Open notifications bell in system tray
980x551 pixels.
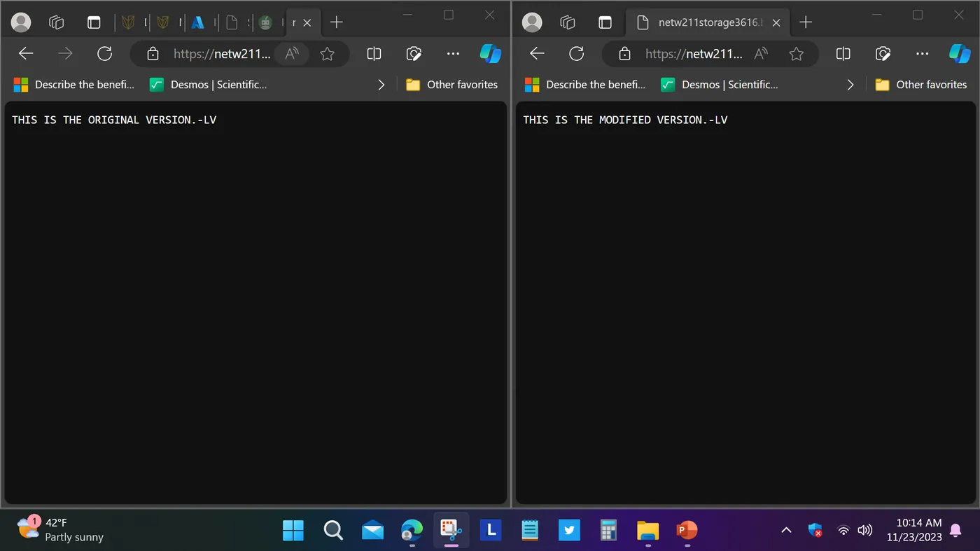(x=955, y=531)
